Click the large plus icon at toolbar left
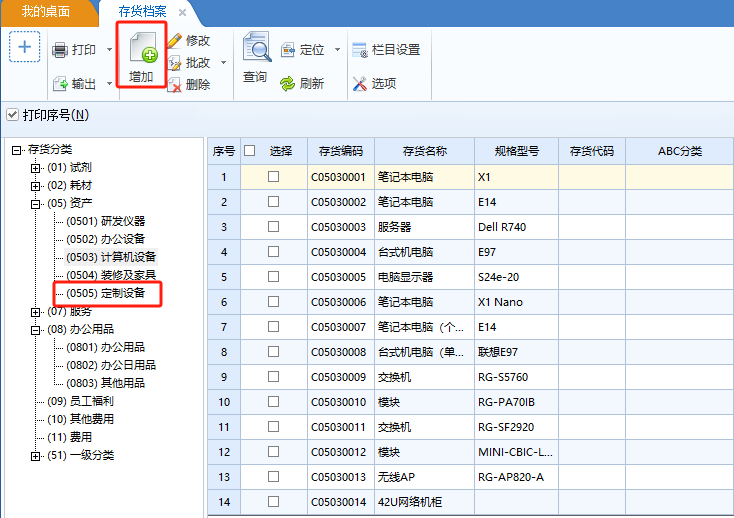Image resolution: width=734 pixels, height=518 pixels. click(25, 47)
